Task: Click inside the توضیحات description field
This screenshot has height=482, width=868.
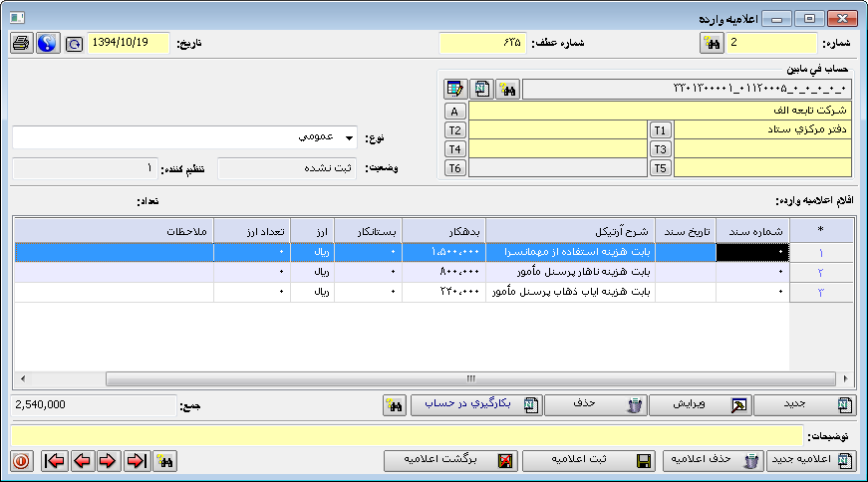Action: pos(407,435)
